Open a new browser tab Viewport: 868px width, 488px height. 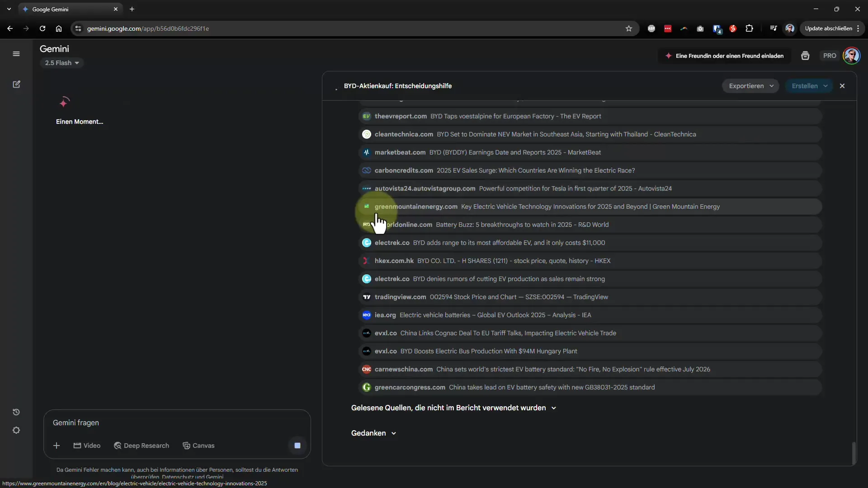132,9
